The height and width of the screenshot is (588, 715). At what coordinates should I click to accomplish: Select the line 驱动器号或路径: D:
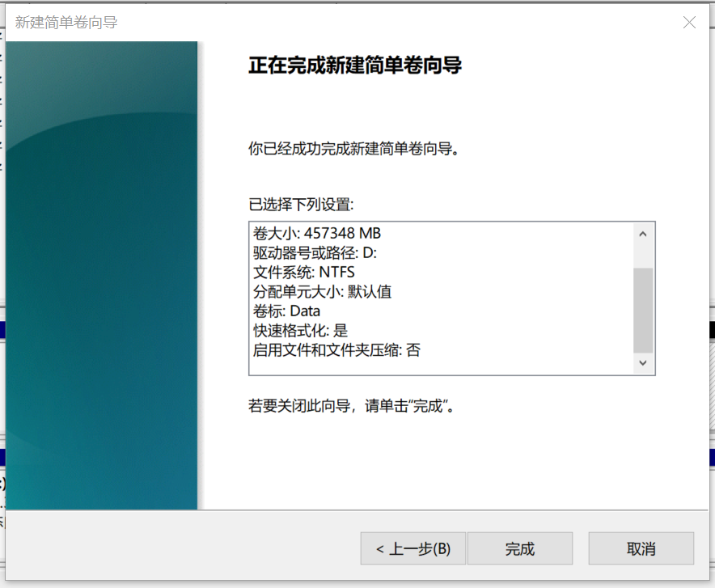(x=315, y=253)
